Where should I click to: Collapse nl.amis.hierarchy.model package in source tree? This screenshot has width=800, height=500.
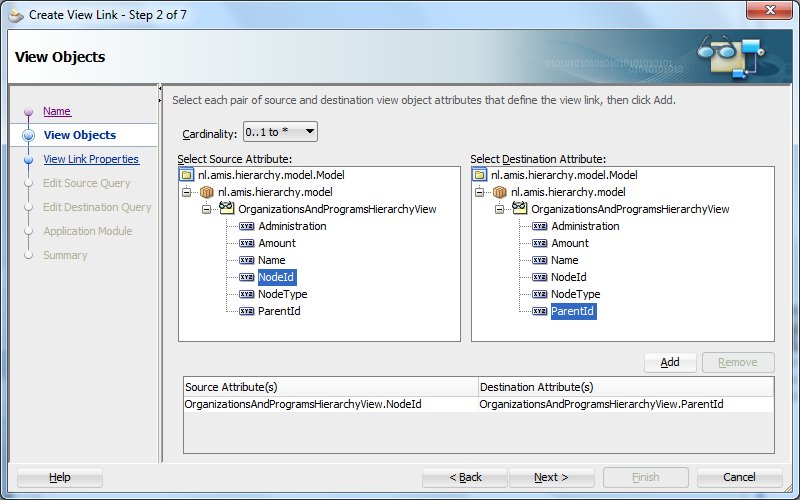coord(186,192)
